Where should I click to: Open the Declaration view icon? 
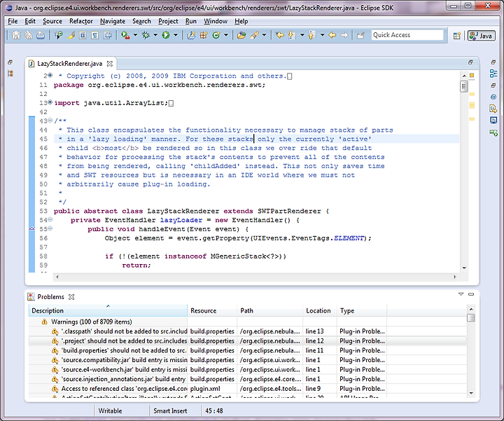coord(493,109)
